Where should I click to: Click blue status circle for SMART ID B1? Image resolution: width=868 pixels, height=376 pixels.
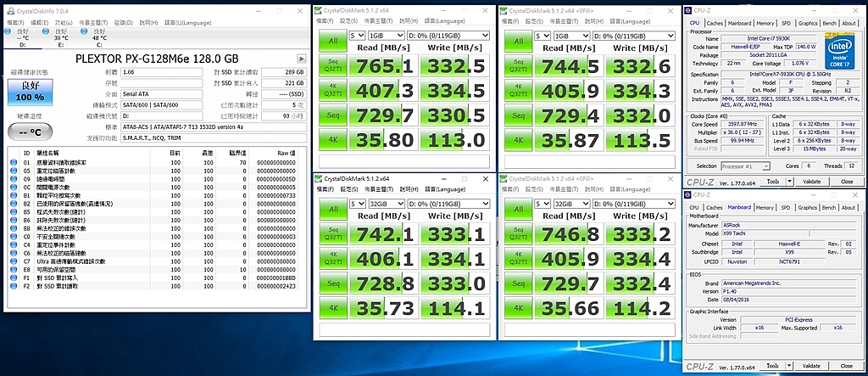click(14, 196)
